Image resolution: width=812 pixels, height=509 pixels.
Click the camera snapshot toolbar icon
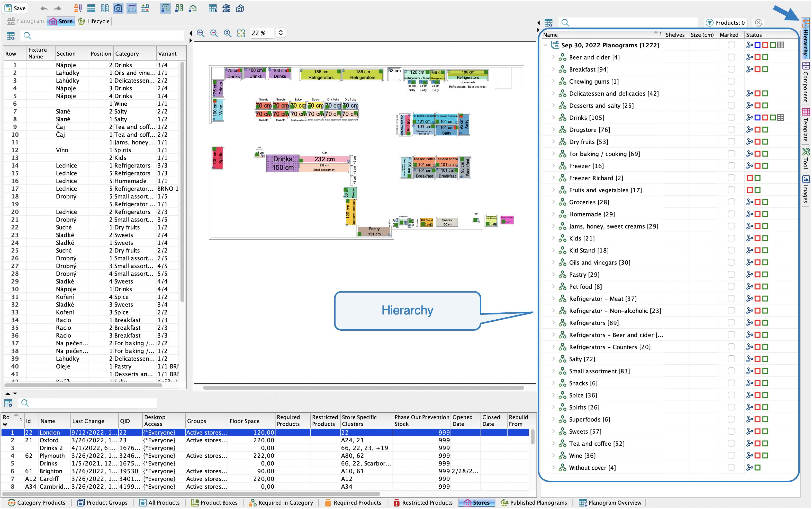(118, 8)
